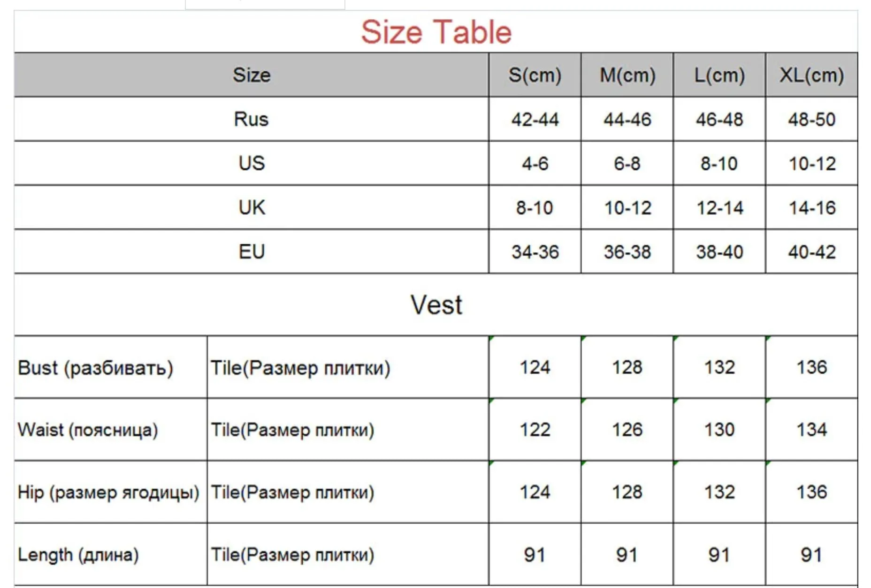
Task: Select the Bust (разбивать) label cell
Action: [111, 368]
